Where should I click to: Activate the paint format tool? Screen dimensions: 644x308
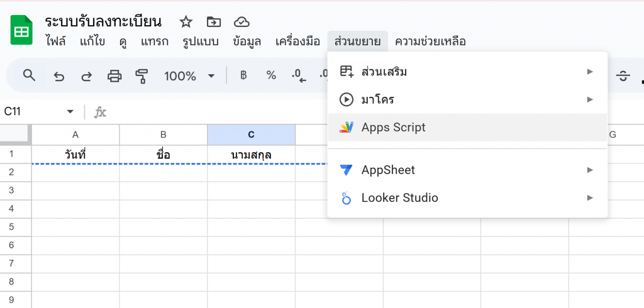142,76
